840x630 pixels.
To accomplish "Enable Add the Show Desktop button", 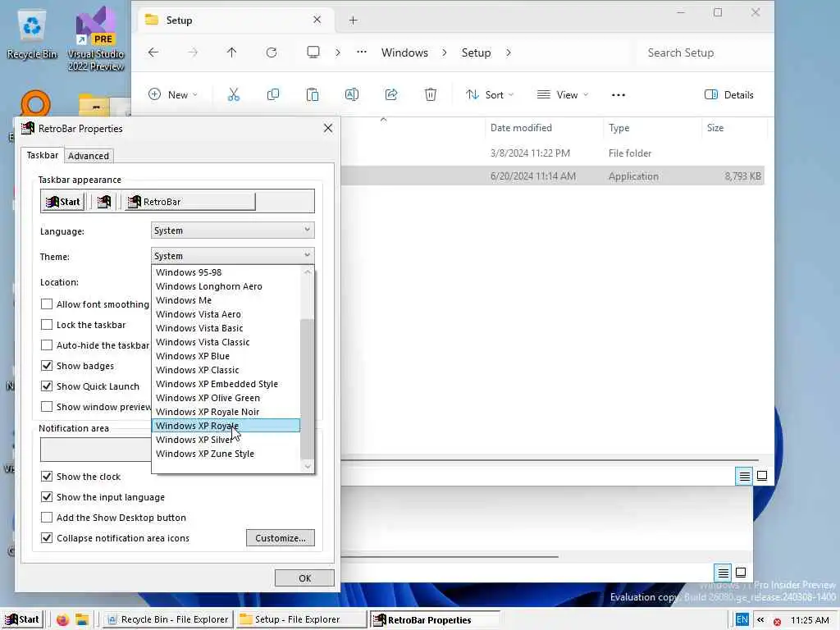I will pos(47,518).
